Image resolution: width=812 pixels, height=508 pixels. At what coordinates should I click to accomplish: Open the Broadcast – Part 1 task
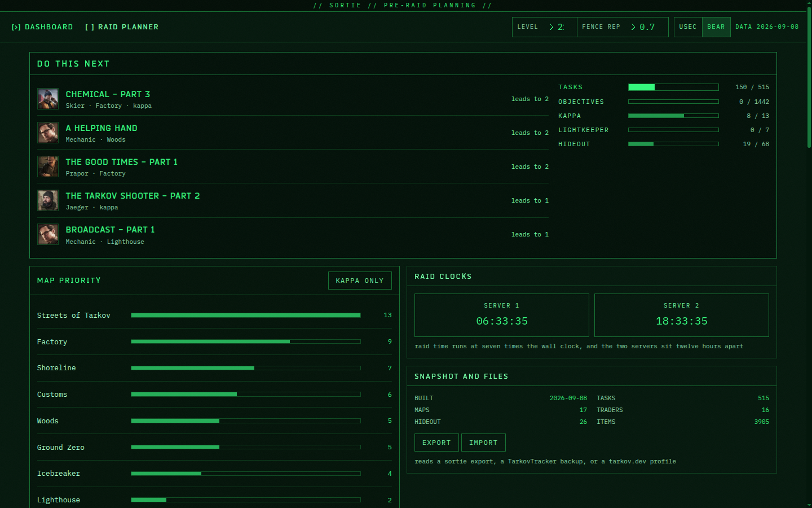click(110, 230)
